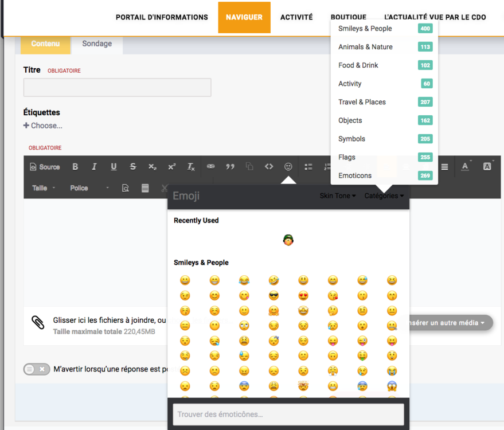Pick the money-mouth face emoji
The height and width of the screenshot is (430, 504).
(x=362, y=356)
